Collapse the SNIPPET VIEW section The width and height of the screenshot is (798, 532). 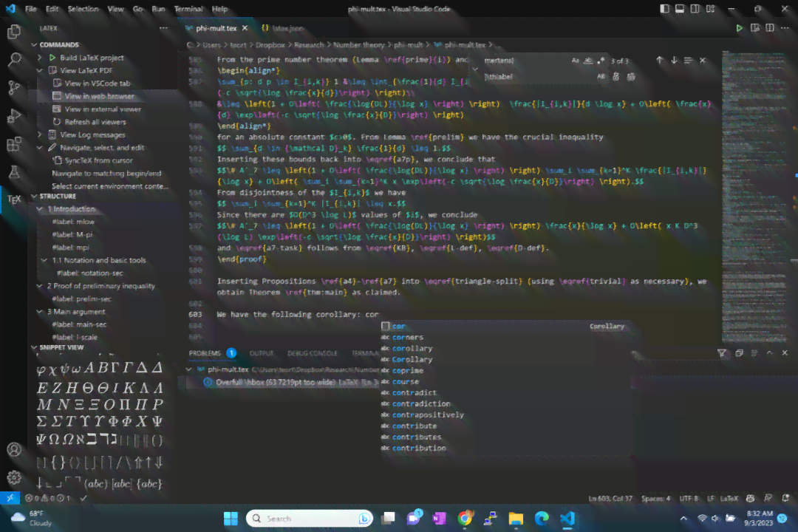[x=34, y=347]
